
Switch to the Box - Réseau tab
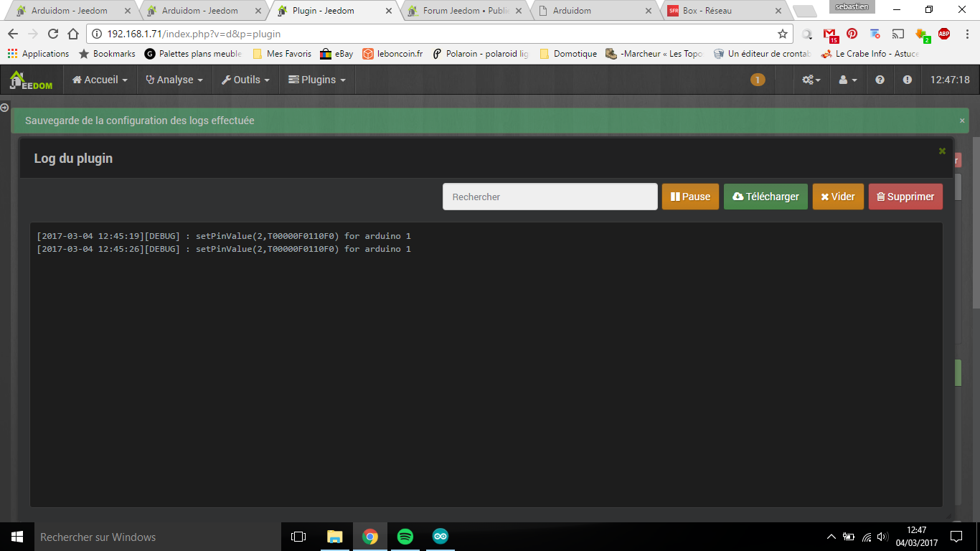pyautogui.click(x=725, y=11)
